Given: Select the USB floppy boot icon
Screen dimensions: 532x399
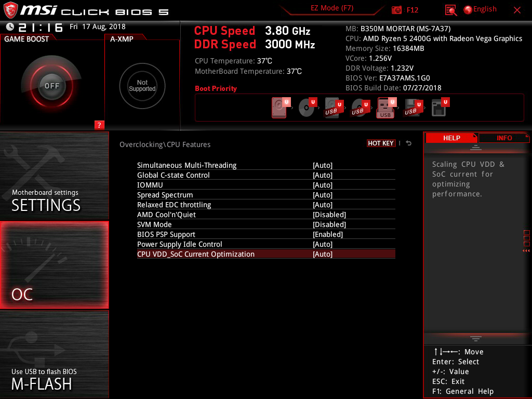Looking at the screenshot, I should (x=413, y=108).
